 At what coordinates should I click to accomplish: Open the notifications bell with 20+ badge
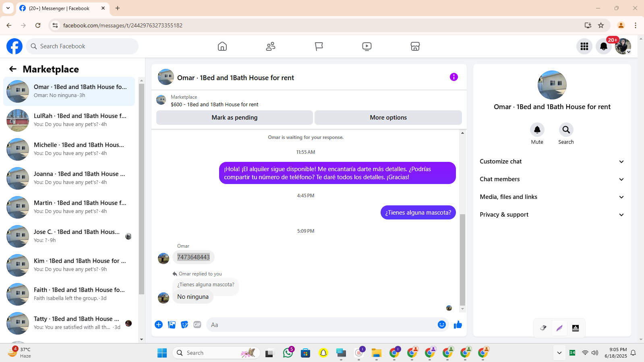pos(604,46)
